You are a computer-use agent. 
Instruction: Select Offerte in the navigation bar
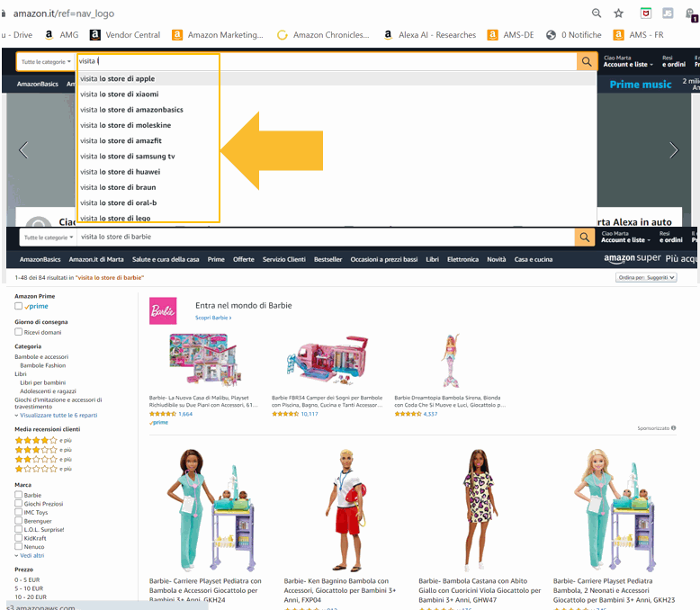pyautogui.click(x=243, y=259)
